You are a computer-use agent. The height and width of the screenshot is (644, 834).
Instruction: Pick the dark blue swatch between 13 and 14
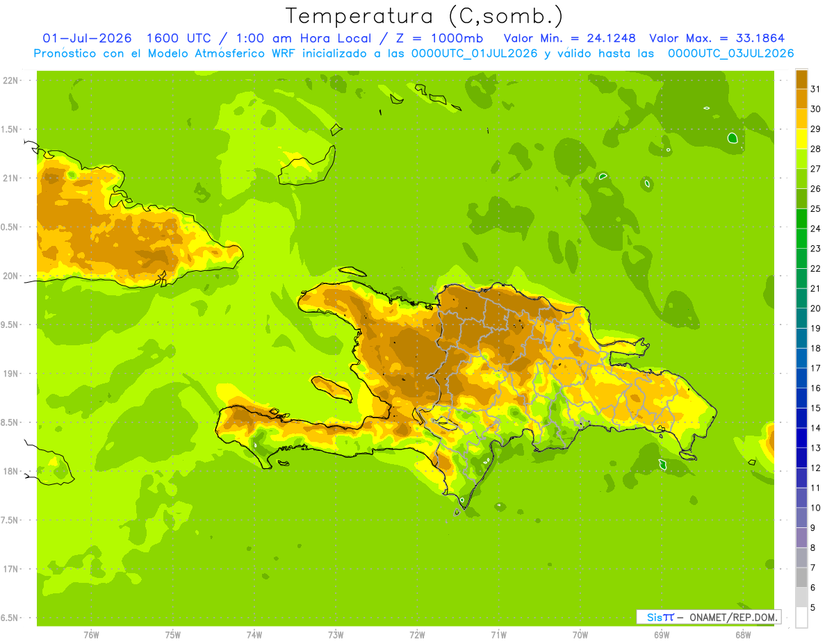point(801,438)
